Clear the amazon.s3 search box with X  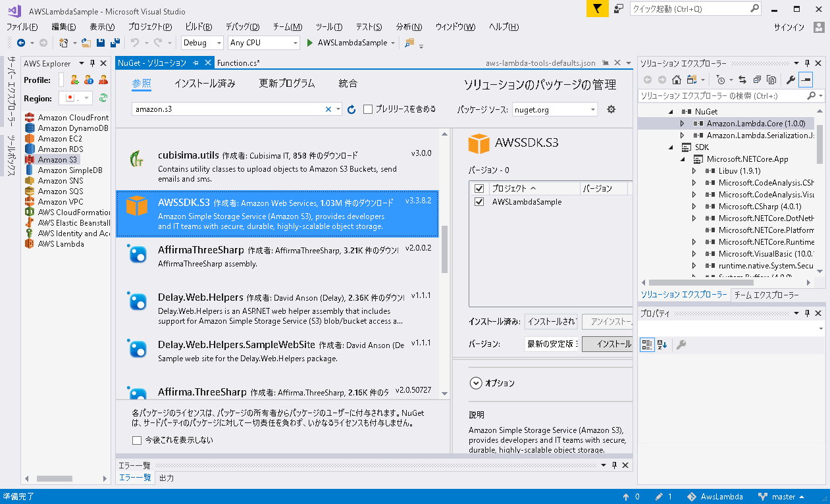pyautogui.click(x=328, y=109)
